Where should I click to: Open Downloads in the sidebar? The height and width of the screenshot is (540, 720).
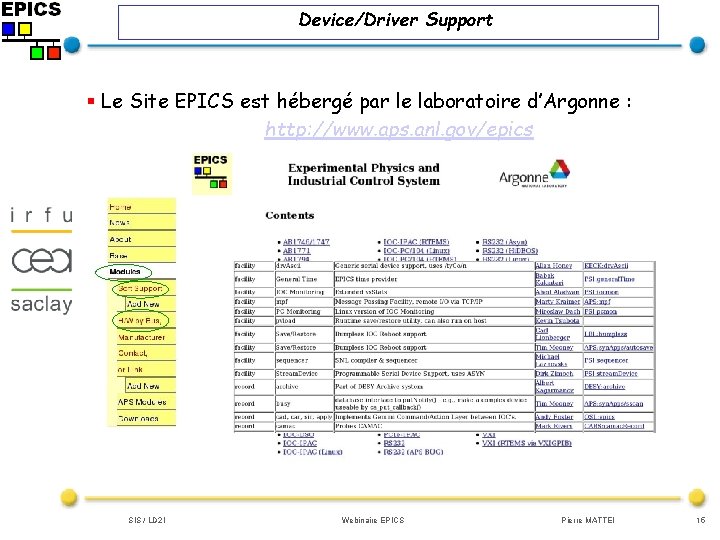(138, 418)
